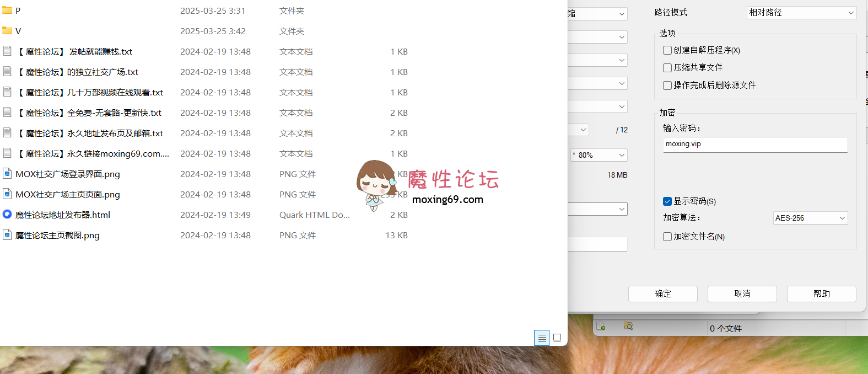Screen dimensions: 868x374
Task: Tick the 压缩共享文件 option
Action: coord(667,68)
